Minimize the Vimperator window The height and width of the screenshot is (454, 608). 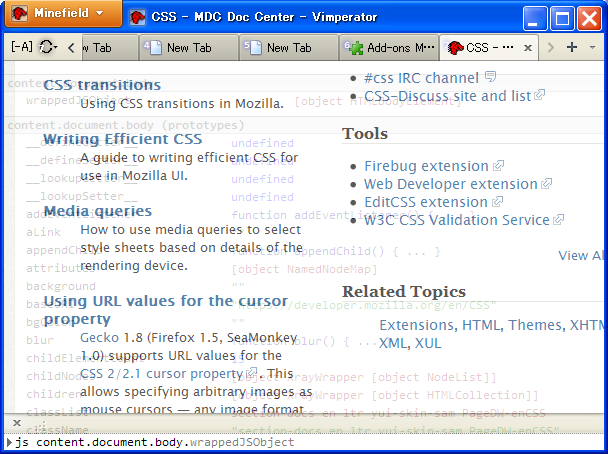535,18
